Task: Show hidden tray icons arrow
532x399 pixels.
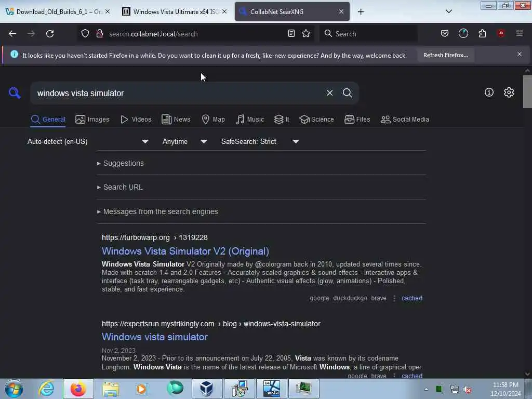Action: [426, 389]
